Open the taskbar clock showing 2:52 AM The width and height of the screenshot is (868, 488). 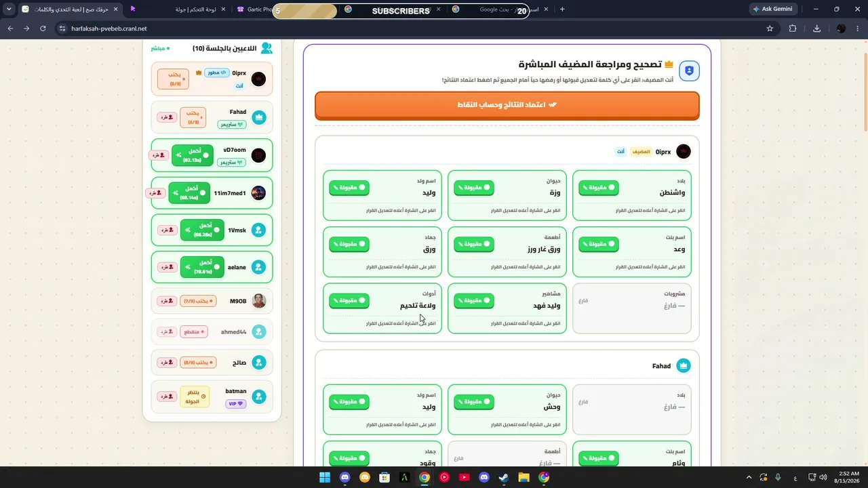pyautogui.click(x=850, y=477)
